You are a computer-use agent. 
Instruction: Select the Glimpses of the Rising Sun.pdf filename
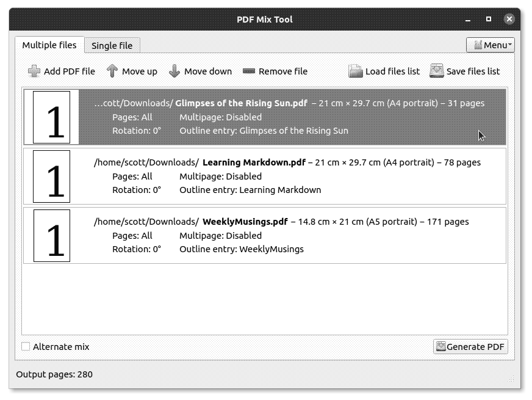241,103
